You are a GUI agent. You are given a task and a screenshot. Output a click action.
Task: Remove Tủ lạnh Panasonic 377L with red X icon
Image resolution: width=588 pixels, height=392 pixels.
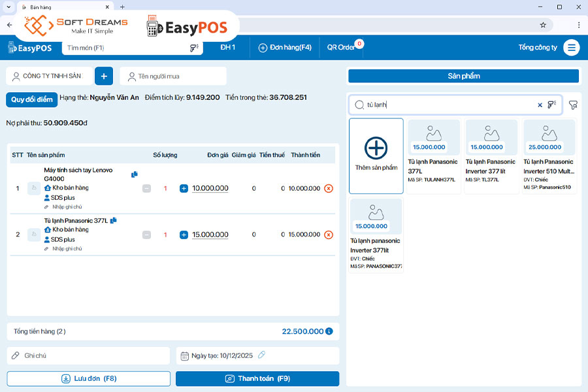[x=327, y=235]
